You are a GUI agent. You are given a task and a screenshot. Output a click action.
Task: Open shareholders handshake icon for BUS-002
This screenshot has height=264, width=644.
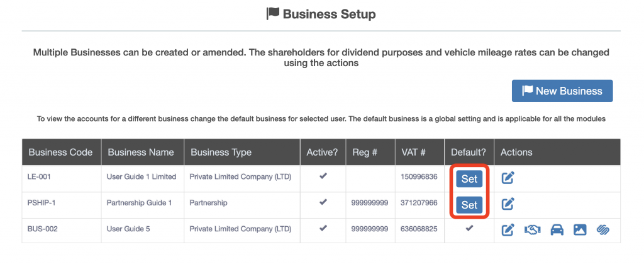point(532,229)
